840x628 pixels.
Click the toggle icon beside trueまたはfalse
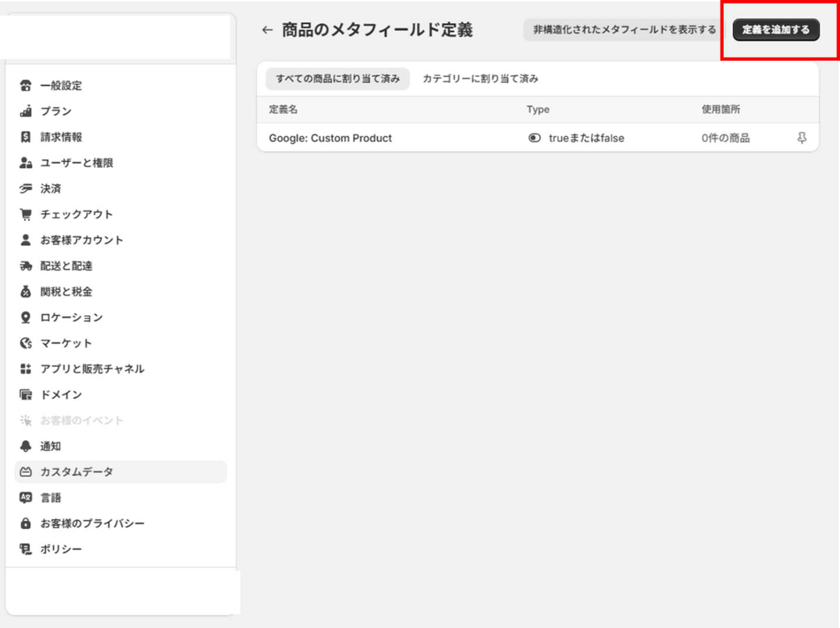pyautogui.click(x=534, y=138)
